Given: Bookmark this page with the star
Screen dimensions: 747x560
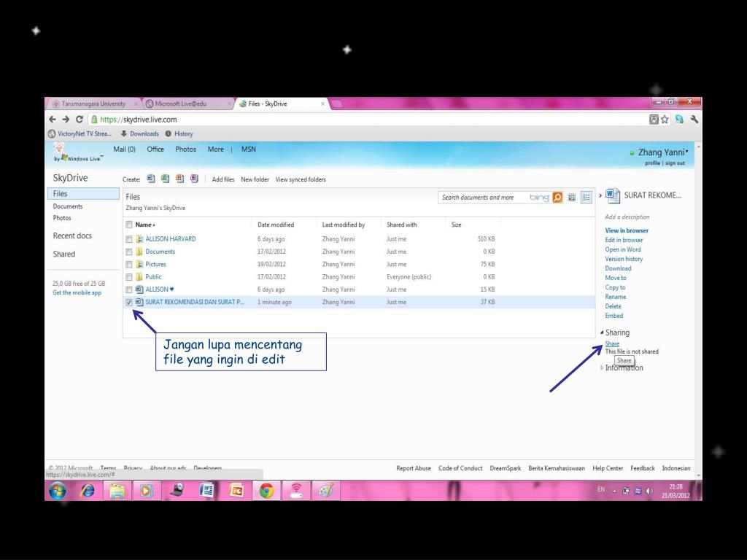Looking at the screenshot, I should (665, 120).
